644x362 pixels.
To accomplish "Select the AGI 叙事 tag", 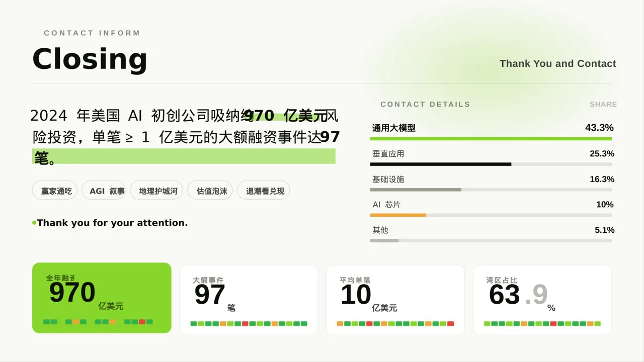I will (x=104, y=191).
